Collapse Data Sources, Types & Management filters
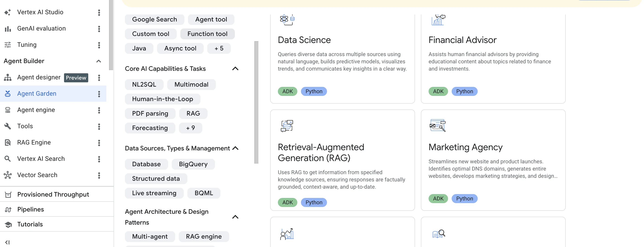This screenshot has width=644, height=247. [235, 148]
